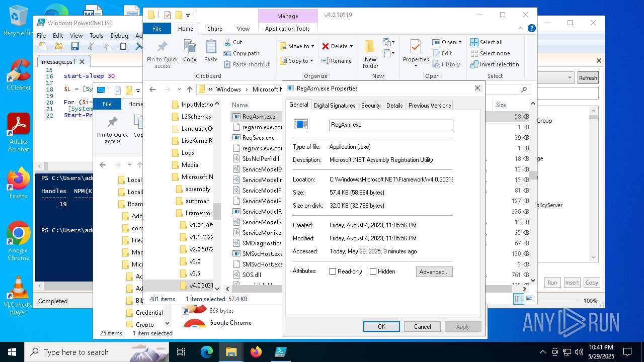Select the SOS.dll file in the list
Screen dimensions: 644x362
coord(252,275)
